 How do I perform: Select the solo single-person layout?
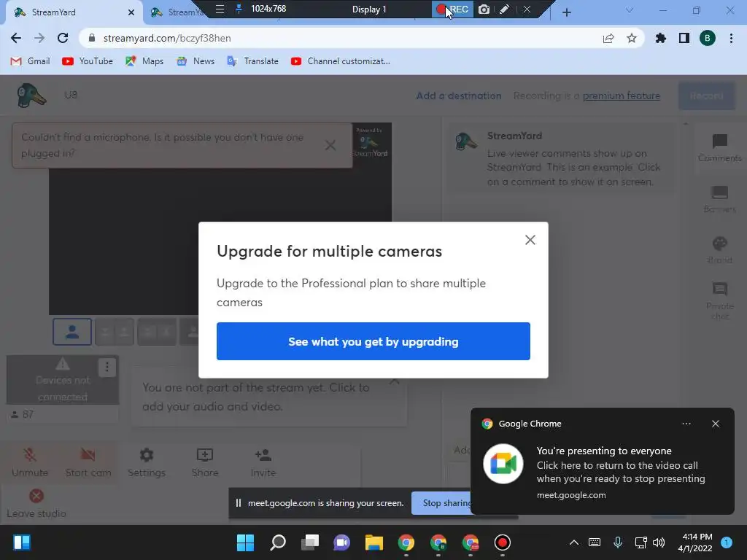tap(72, 332)
